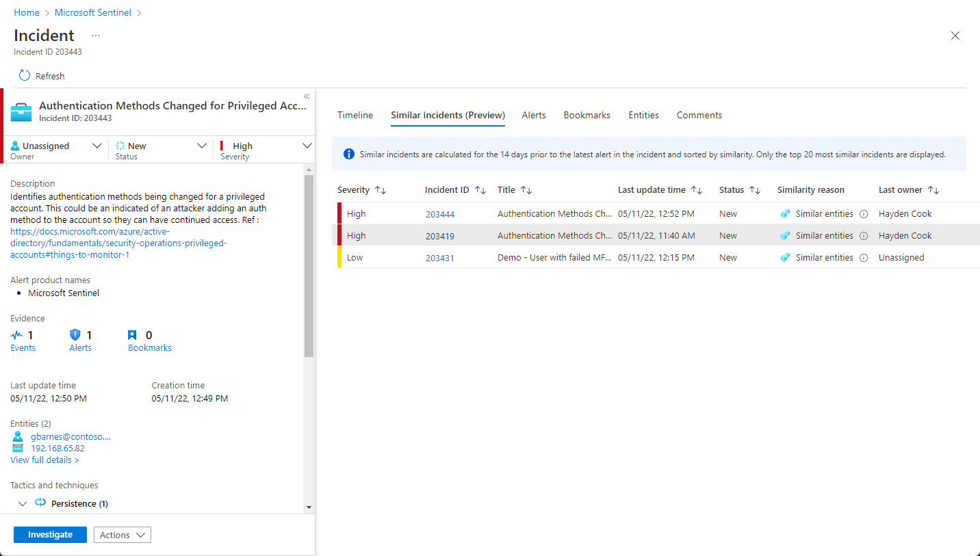Click Hayden Cook owner in the 203444 row
The image size is (980, 556).
click(x=905, y=214)
